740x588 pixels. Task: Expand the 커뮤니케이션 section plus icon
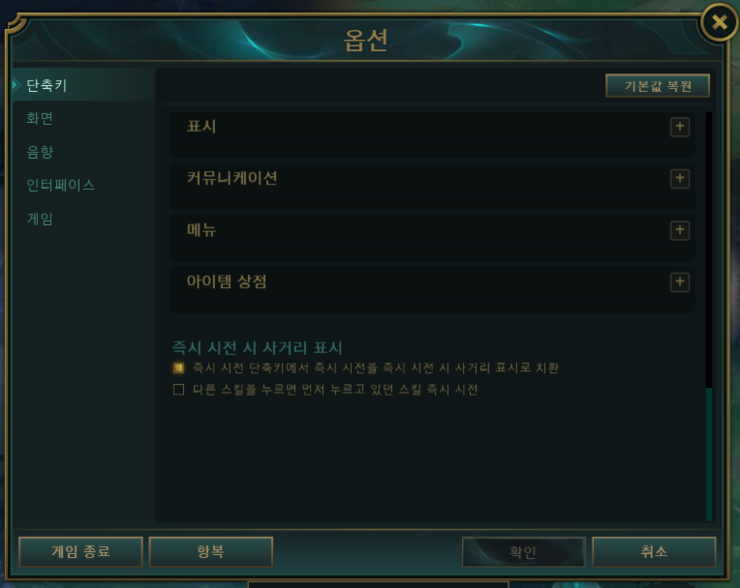680,179
